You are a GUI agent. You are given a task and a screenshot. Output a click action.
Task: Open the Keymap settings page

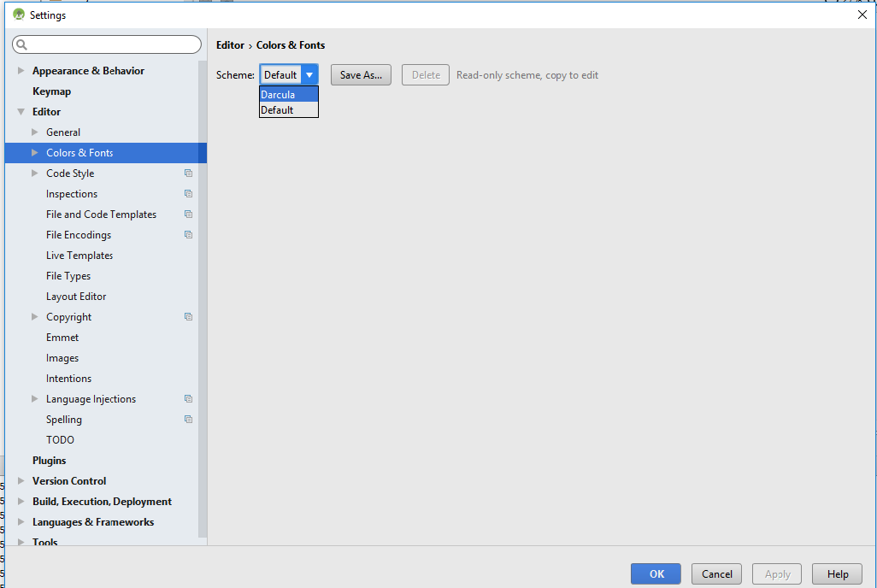click(x=51, y=91)
